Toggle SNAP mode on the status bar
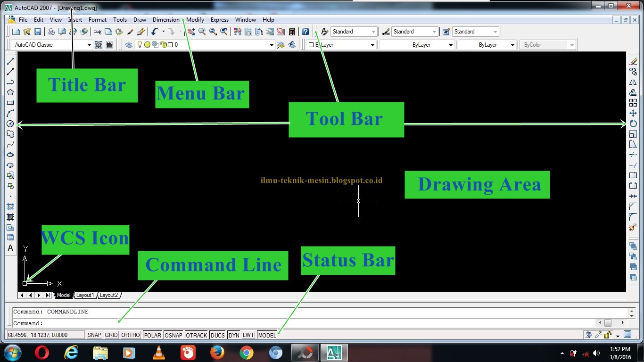This screenshot has width=644, height=362. (94, 335)
